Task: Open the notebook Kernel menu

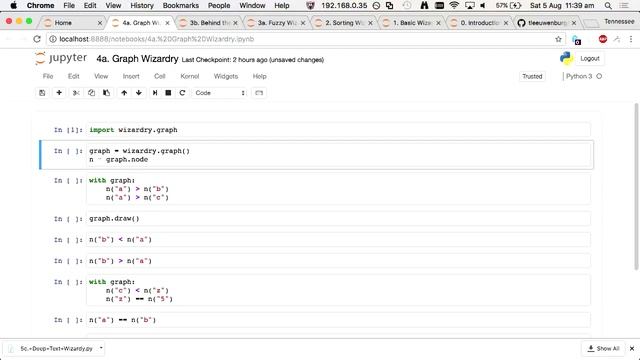Action: [x=190, y=76]
